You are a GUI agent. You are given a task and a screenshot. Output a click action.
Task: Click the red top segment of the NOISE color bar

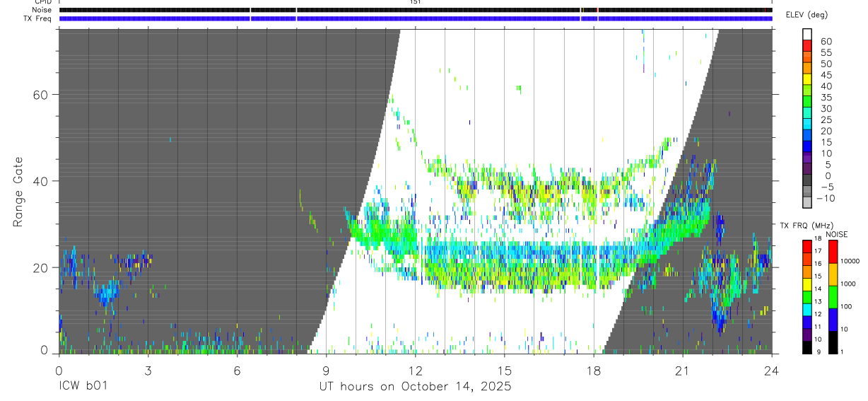pos(833,251)
